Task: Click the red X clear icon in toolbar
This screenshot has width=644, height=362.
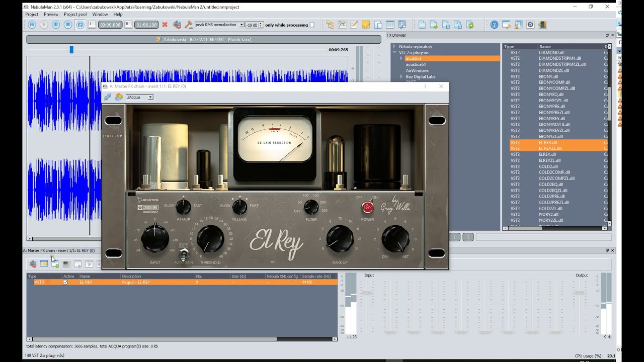Action: [x=165, y=25]
